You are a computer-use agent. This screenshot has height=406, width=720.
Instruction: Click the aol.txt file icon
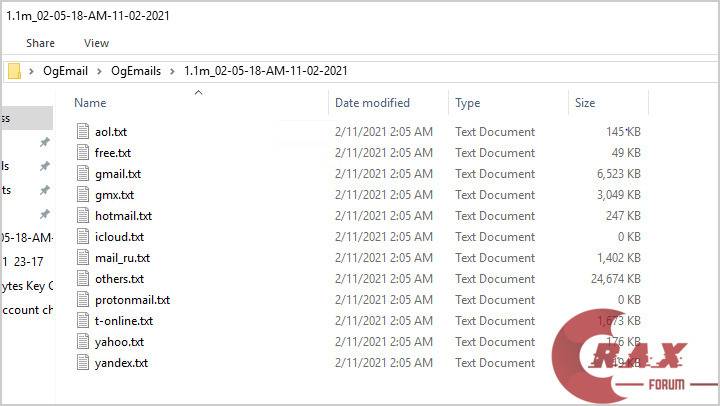click(84, 132)
